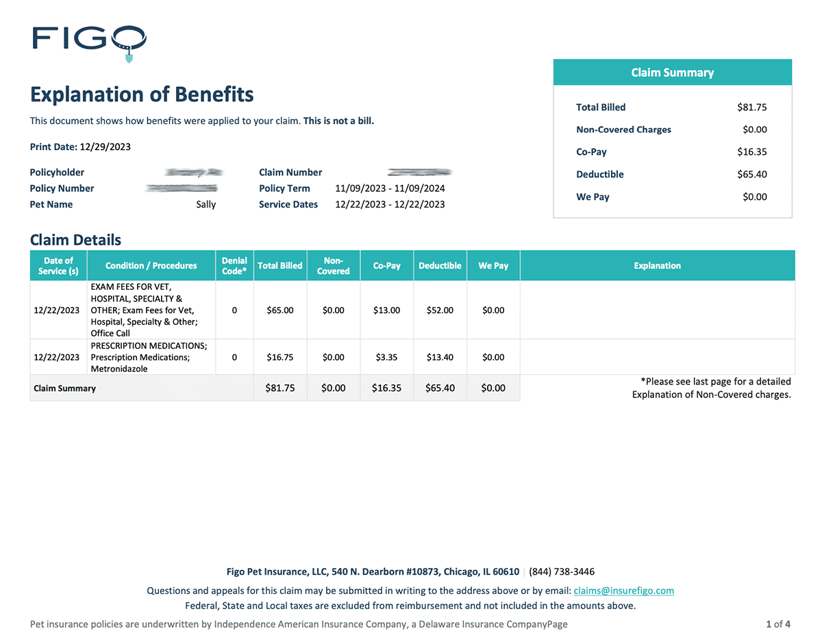Click the Date of Service column header

[x=58, y=266]
